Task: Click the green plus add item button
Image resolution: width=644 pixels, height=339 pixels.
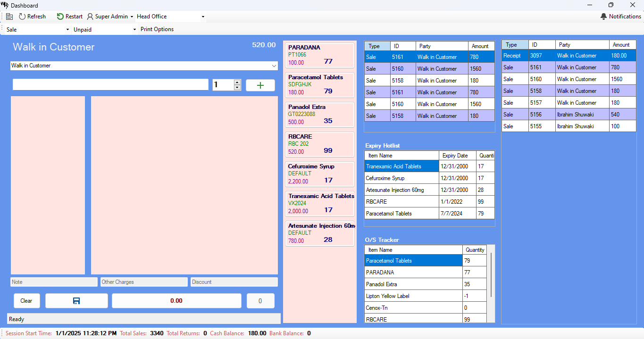Action: coord(260,85)
